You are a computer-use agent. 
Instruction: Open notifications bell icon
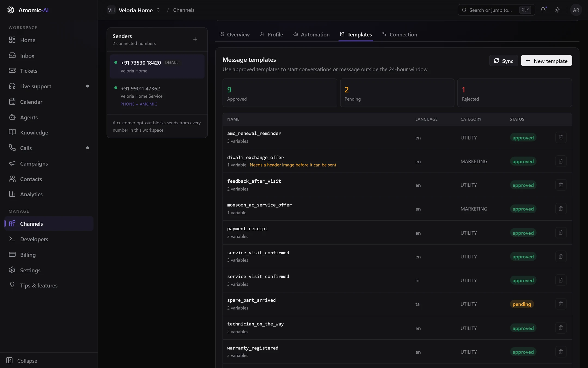click(x=543, y=10)
